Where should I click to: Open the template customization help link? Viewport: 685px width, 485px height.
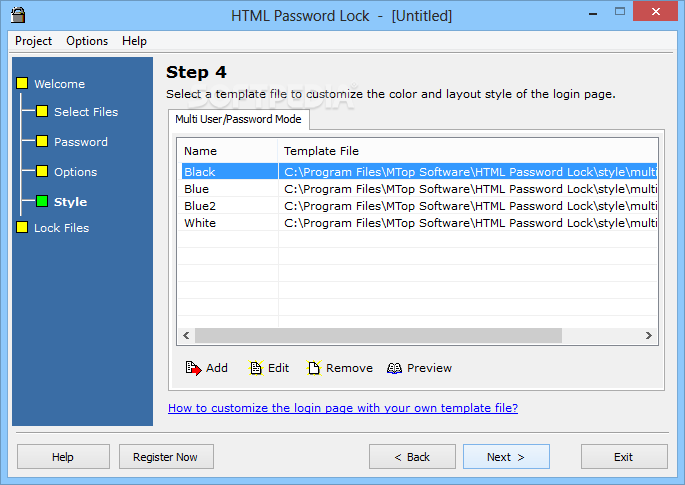[x=343, y=408]
